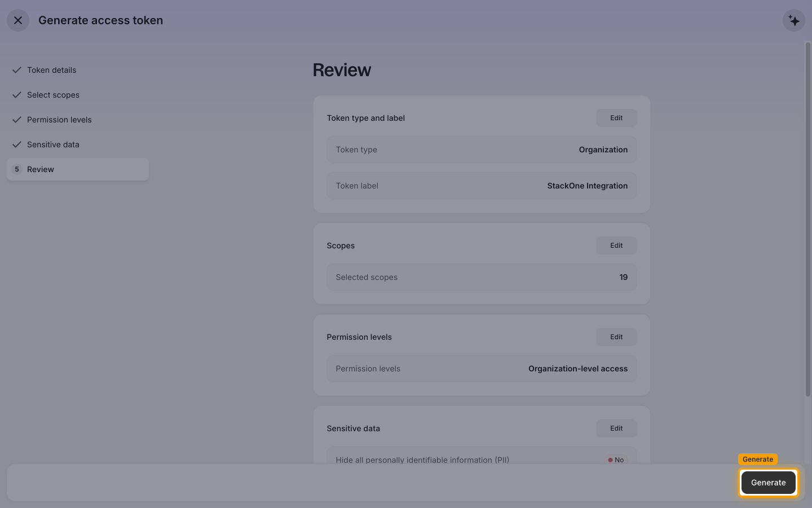Click the vertical page scrollbar
Image resolution: width=812 pixels, height=508 pixels.
click(x=808, y=220)
